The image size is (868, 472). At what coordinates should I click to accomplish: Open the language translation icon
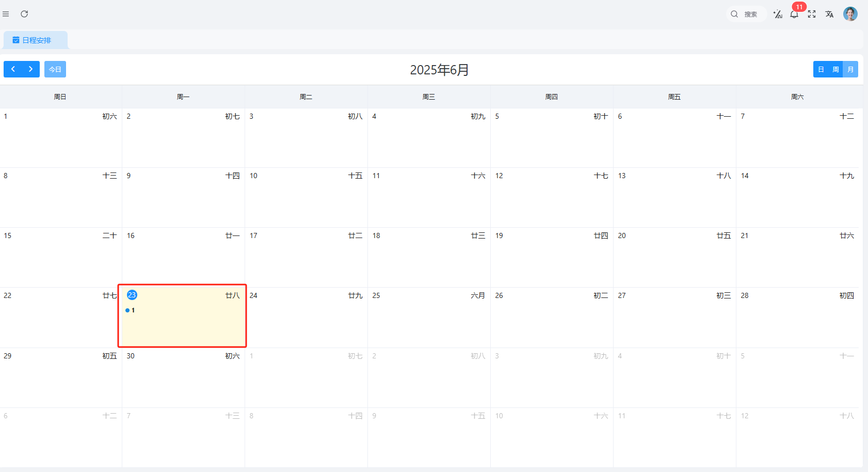829,14
